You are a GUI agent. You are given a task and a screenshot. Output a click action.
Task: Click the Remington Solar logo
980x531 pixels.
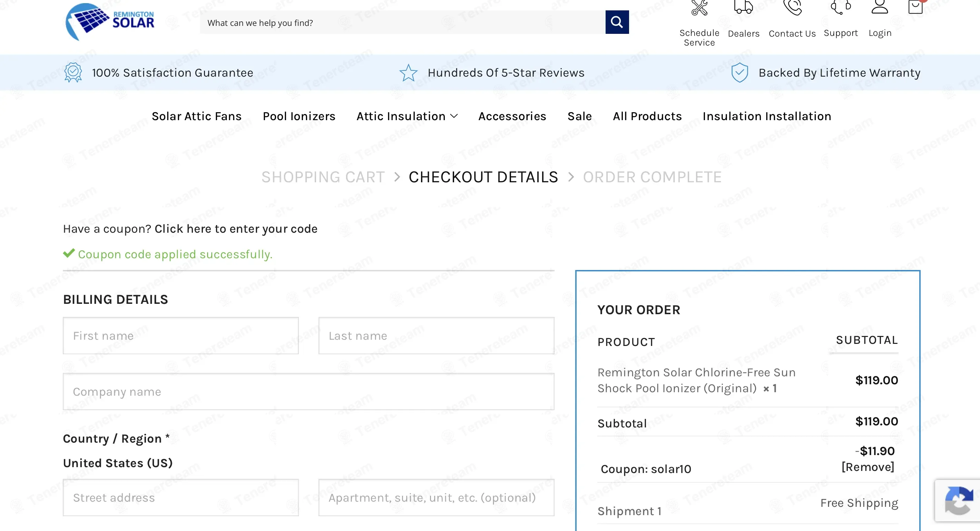(x=110, y=22)
